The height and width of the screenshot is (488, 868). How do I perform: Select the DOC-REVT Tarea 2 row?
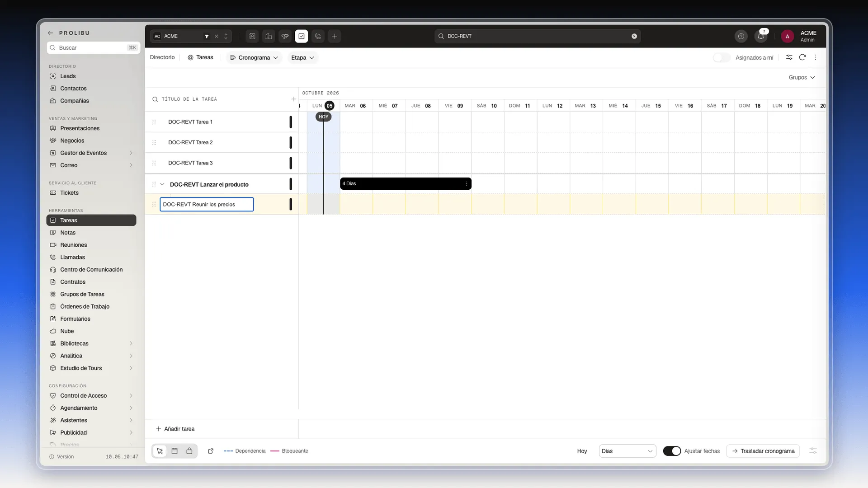(x=222, y=142)
